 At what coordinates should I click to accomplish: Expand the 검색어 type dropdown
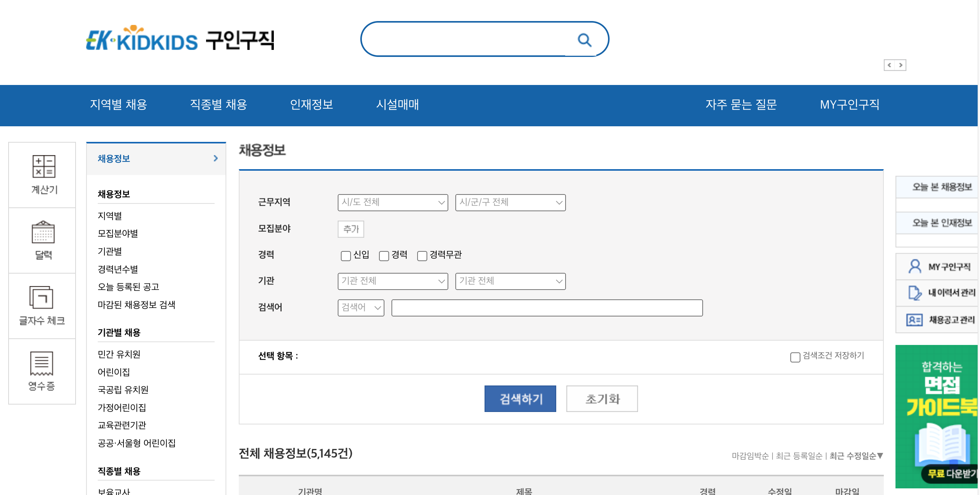[x=361, y=308]
